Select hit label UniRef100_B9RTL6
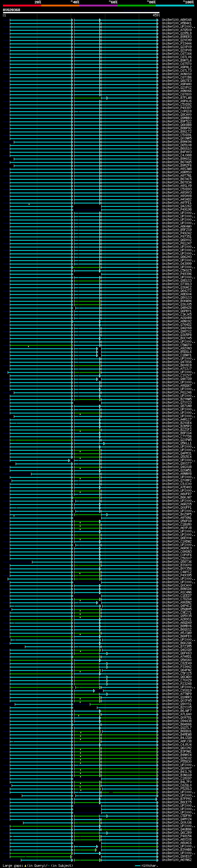 (177, 61)
